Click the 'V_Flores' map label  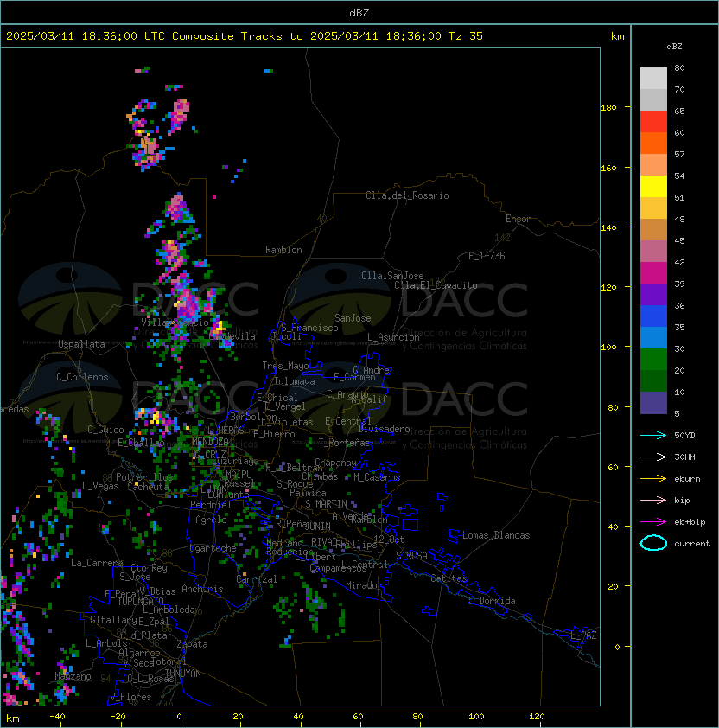click(130, 698)
